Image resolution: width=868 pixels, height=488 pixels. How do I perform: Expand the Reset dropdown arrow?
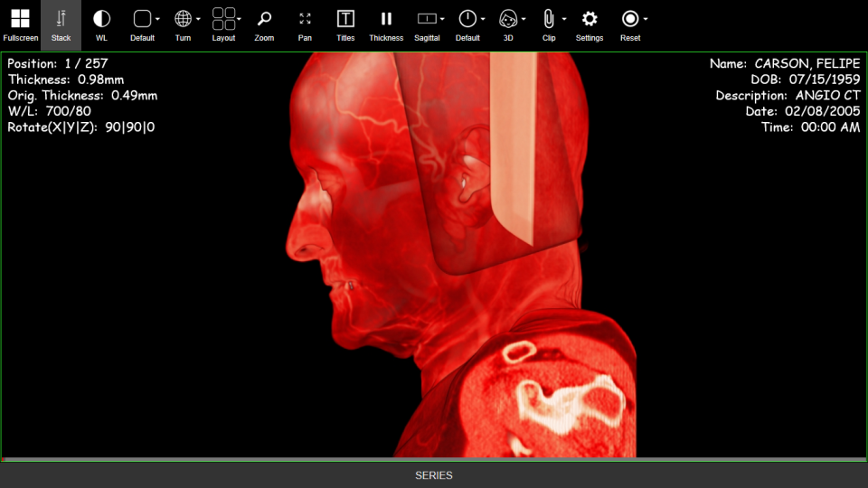pyautogui.click(x=646, y=19)
